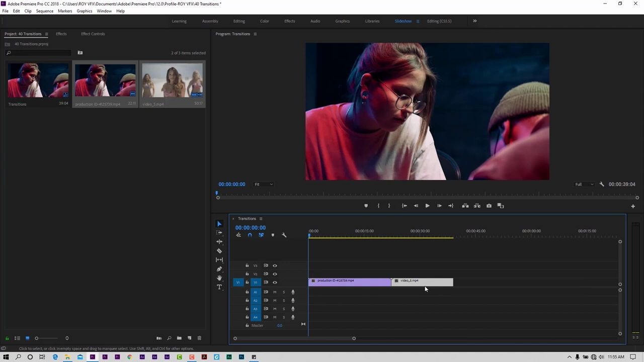Select the Pen tool

tap(219, 269)
